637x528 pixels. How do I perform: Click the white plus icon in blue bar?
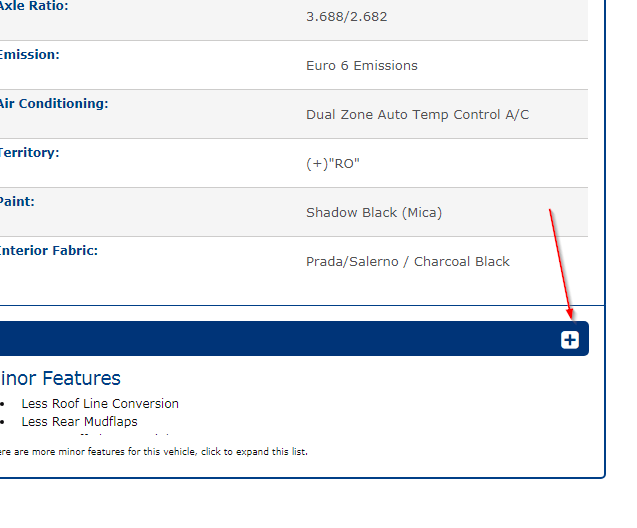click(569, 340)
